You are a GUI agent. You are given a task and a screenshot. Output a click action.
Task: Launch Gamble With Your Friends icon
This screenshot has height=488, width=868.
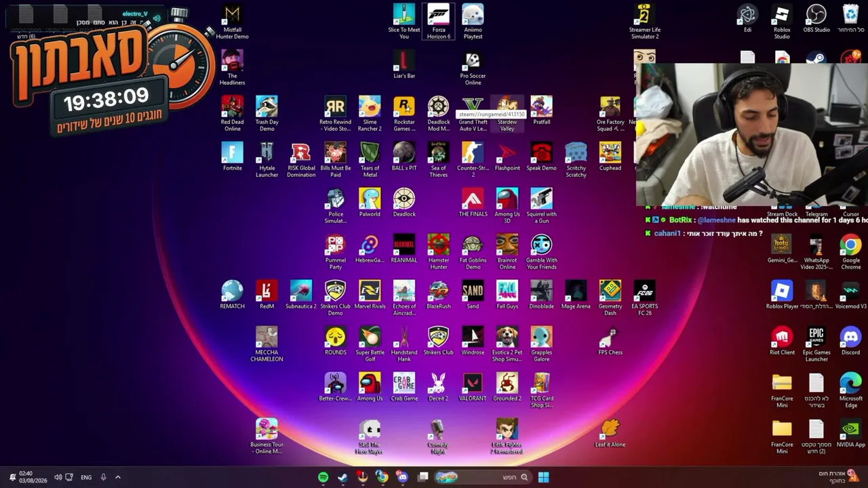pos(541,252)
